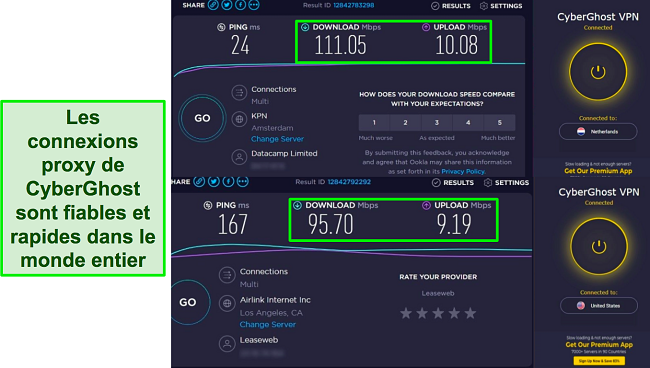Give Leaseweb three star rating
This screenshot has width=650, height=368.
[x=438, y=313]
